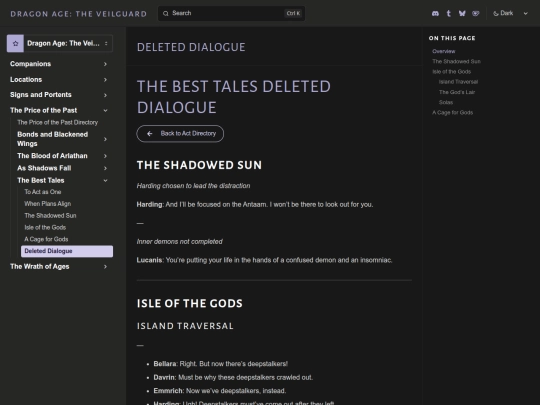Jump to Isle of the Gods in On This Page
Image resolution: width=540 pixels, height=405 pixels.
[451, 72]
